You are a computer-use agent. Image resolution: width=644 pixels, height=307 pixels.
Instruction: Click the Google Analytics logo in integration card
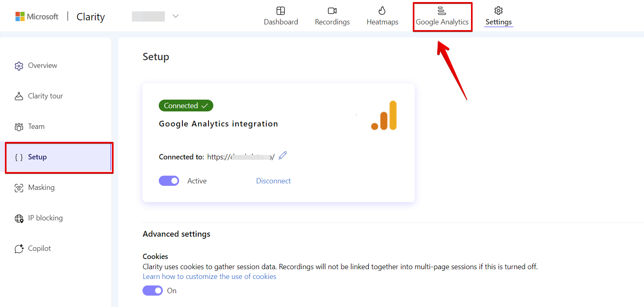point(384,115)
